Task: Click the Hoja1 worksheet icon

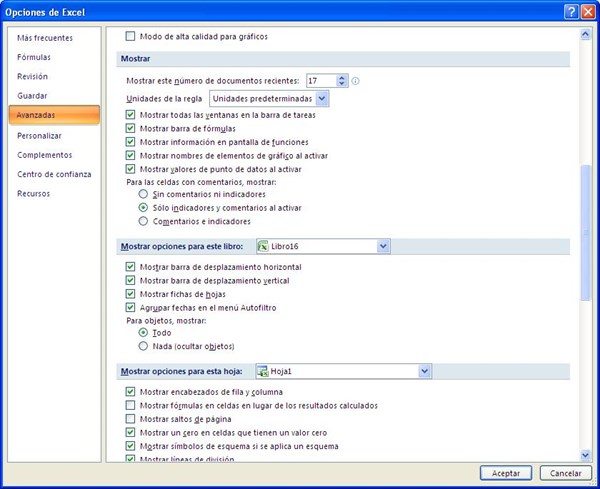Action: tap(262, 371)
